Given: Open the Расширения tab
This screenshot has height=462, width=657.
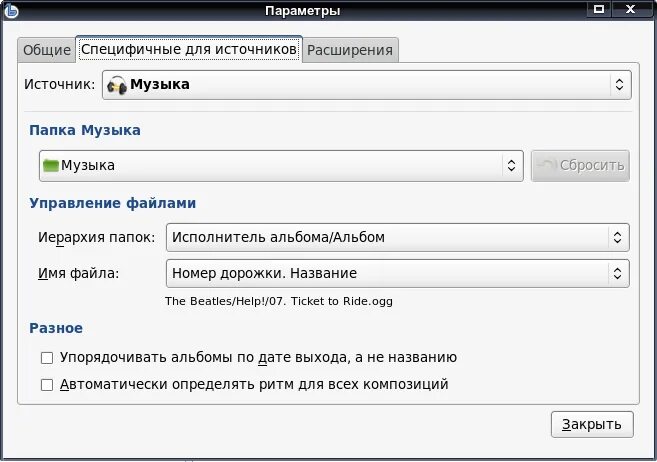Looking at the screenshot, I should (x=350, y=50).
